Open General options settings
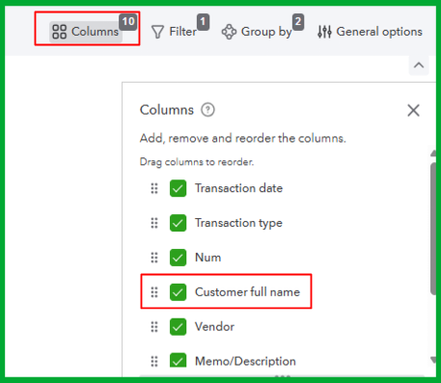Viewport: 441px width, 383px height. [x=370, y=32]
